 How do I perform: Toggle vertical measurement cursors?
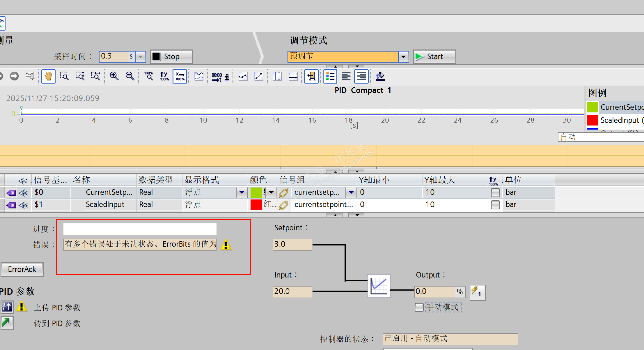pos(277,76)
